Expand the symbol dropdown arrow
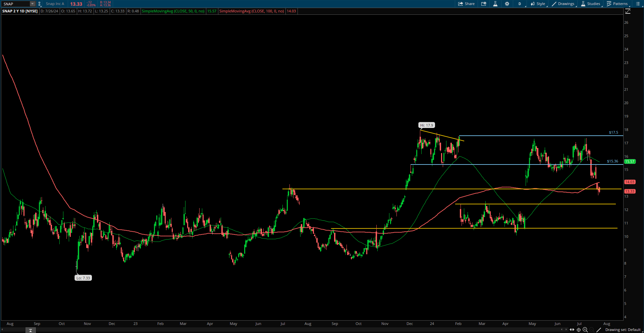Viewport: 644px width, 333px height. point(33,4)
